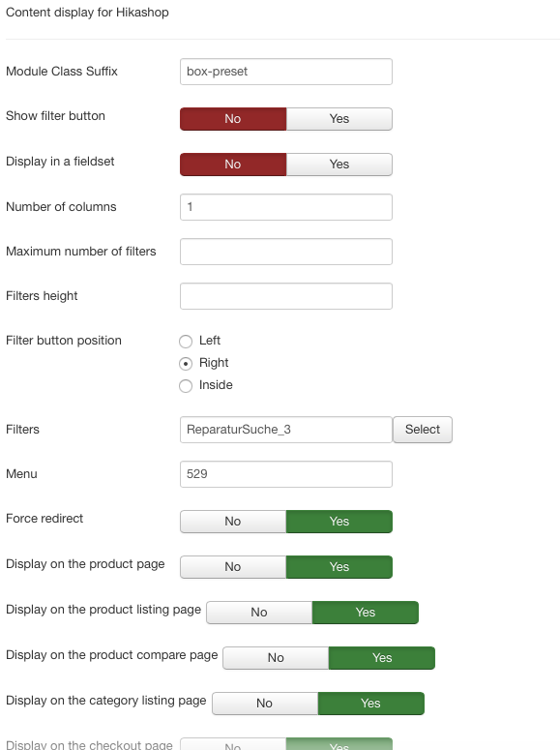This screenshot has height=750, width=560.
Task: Focus the Filters height text box
Action: point(286,296)
